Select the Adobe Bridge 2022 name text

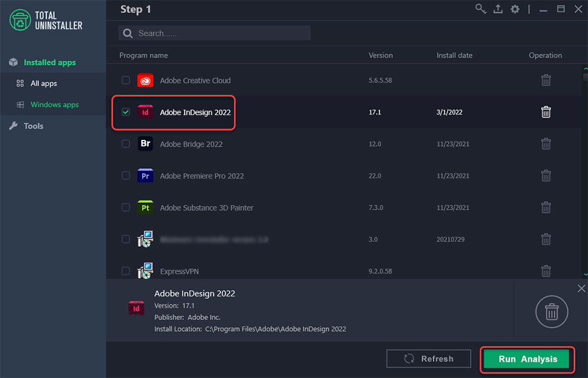coord(191,144)
